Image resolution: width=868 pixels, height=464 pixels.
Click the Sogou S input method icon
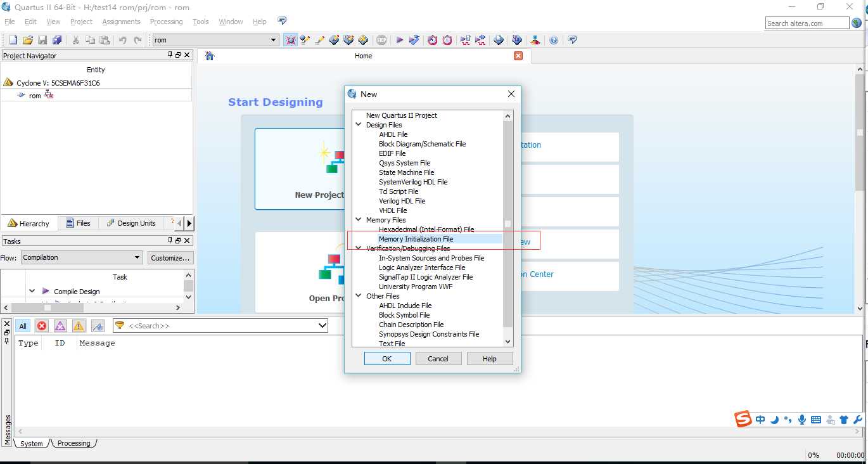743,419
